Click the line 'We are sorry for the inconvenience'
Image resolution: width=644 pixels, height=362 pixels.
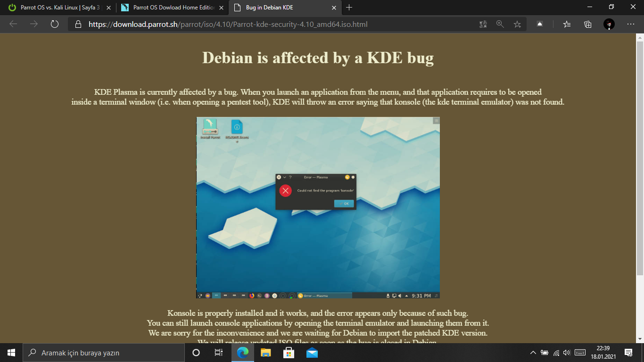(x=318, y=333)
